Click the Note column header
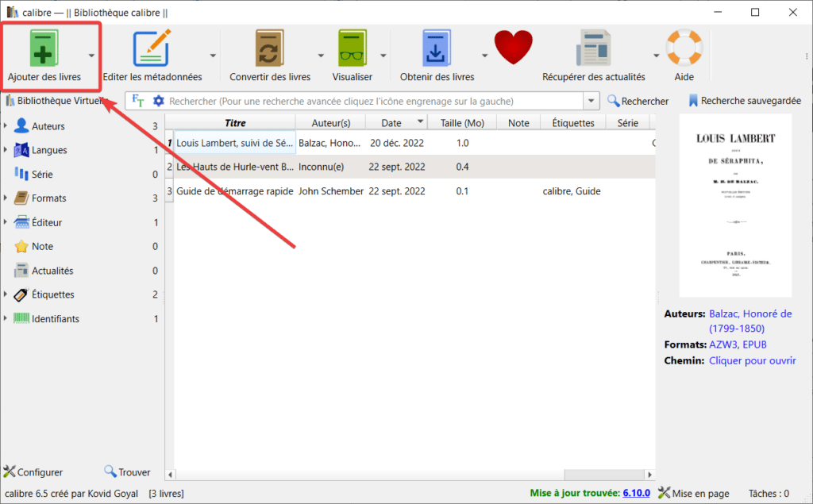Image resolution: width=813 pixels, height=504 pixels. tap(518, 123)
